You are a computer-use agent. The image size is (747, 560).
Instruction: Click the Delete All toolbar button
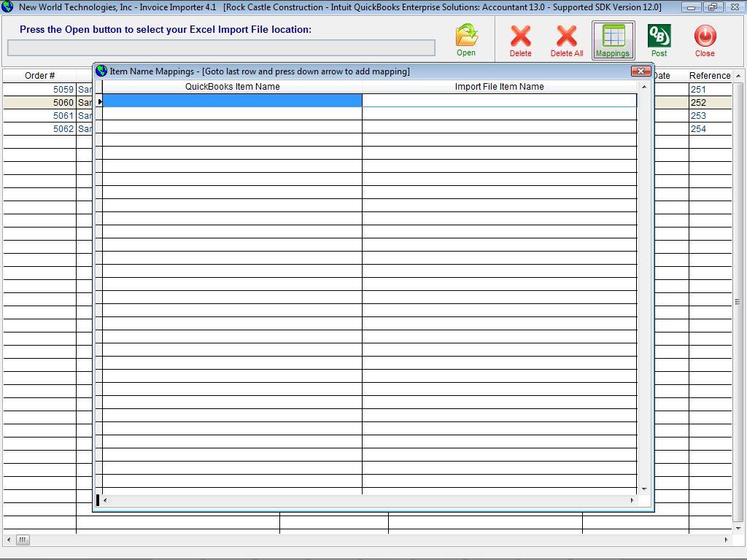(566, 41)
